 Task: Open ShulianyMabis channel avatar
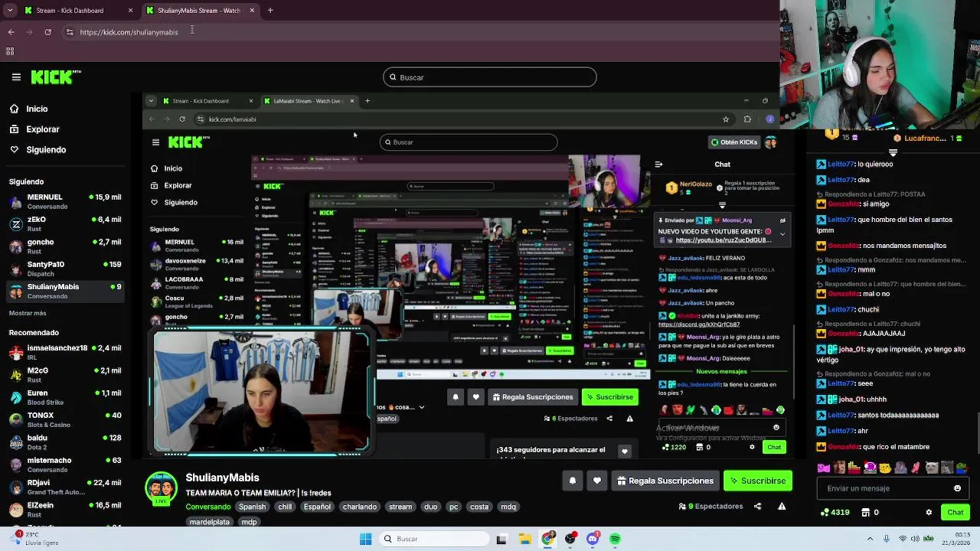pos(161,488)
